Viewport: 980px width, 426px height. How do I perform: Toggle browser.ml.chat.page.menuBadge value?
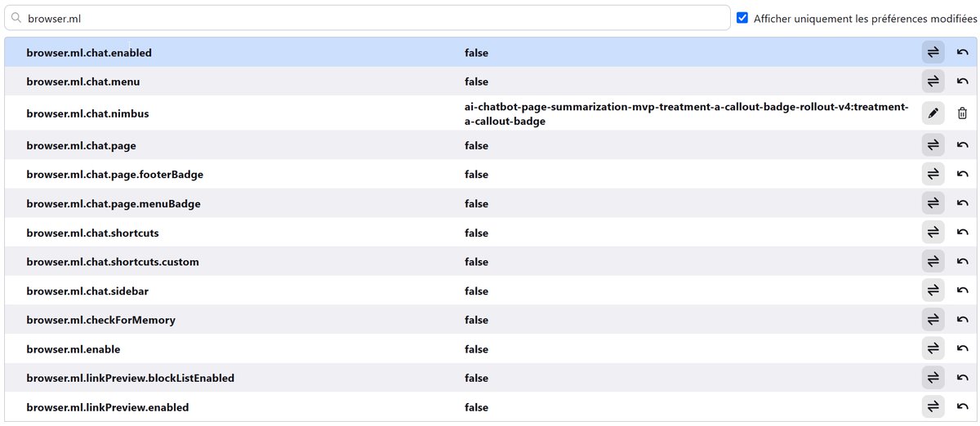933,203
